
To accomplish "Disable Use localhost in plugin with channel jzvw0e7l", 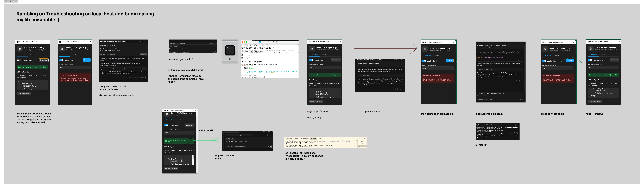I will tap(590, 60).
